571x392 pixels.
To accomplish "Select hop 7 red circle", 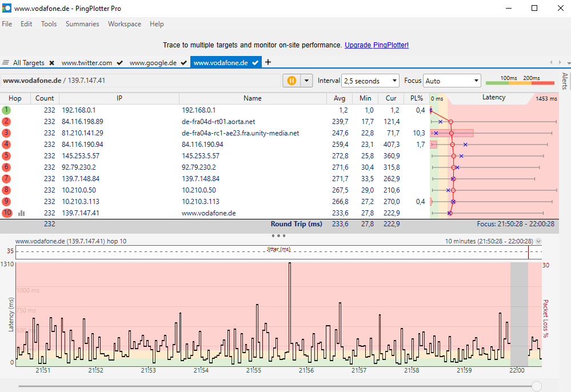I will pyautogui.click(x=6, y=179).
